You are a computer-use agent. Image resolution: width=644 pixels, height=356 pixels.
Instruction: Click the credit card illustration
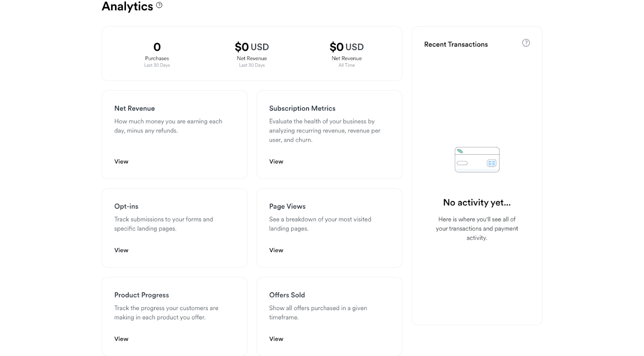click(x=477, y=159)
